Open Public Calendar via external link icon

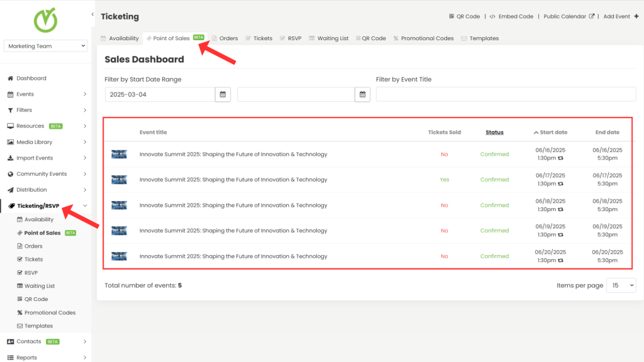tap(591, 16)
